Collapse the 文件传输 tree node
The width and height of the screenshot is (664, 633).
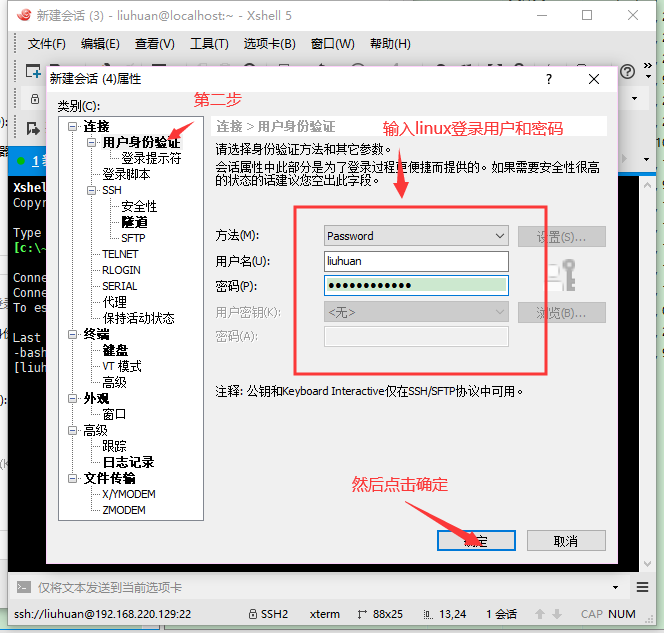72,478
